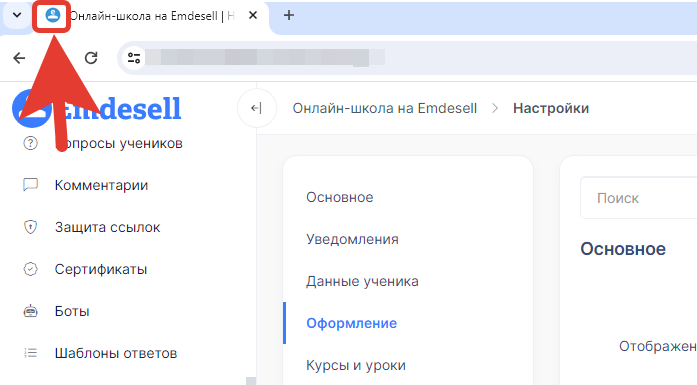Open Данные ученика settings section

(x=362, y=281)
